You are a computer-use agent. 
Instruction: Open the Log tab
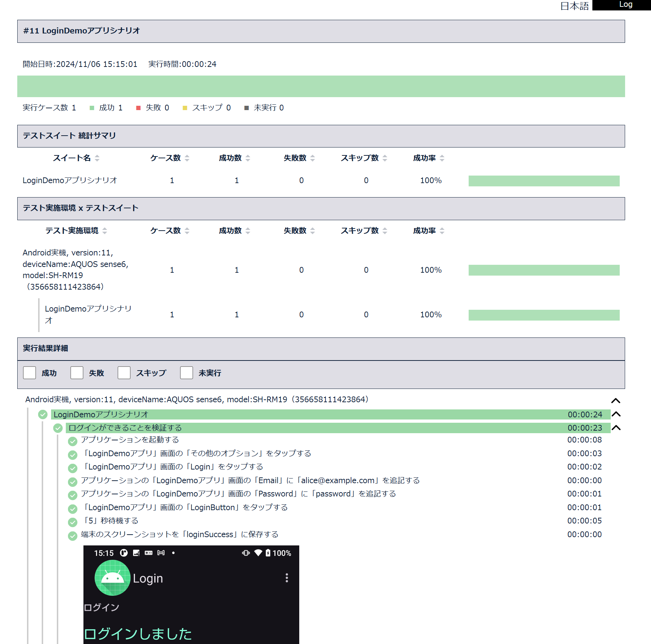pos(625,5)
